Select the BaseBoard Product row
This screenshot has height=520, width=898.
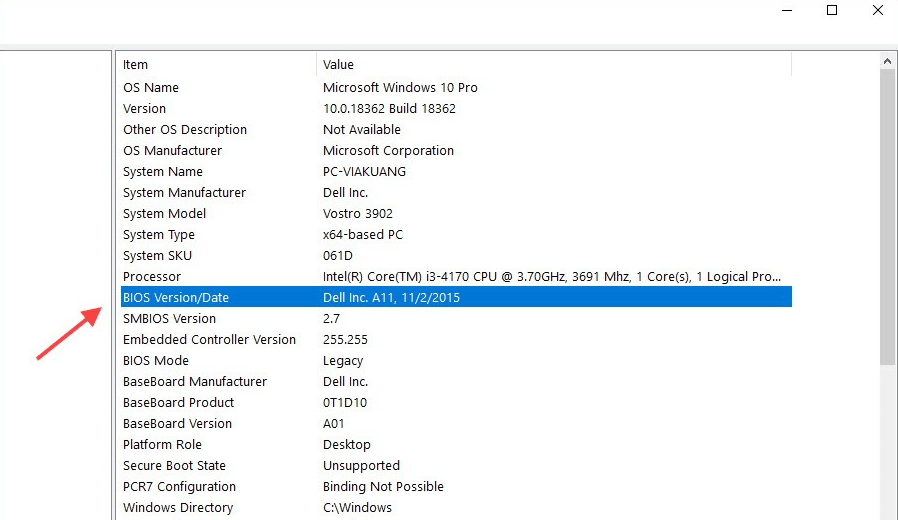click(x=456, y=403)
